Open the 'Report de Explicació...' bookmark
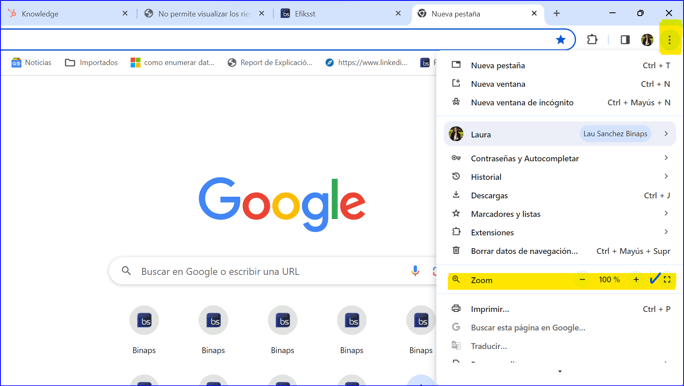684x386 pixels. point(270,62)
